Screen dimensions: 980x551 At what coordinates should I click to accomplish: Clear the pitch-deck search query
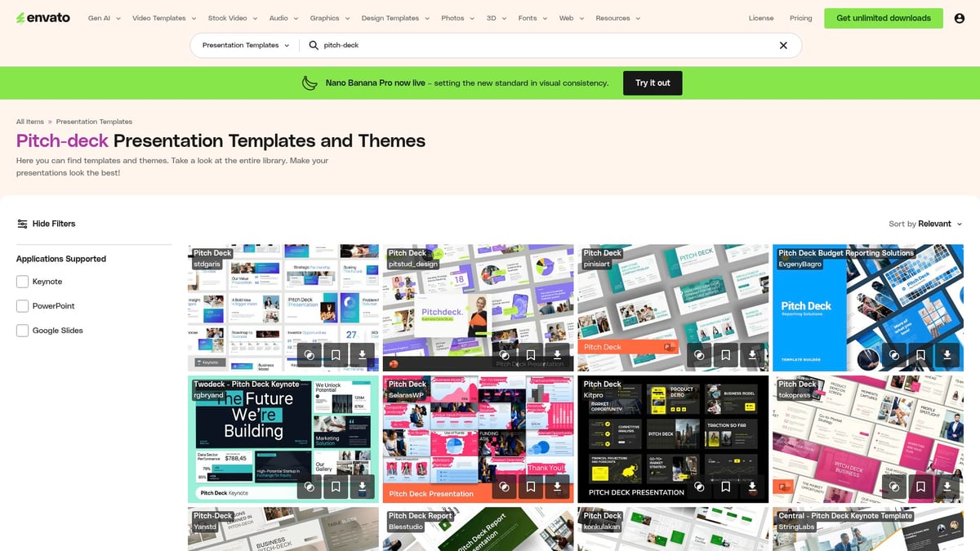782,45
